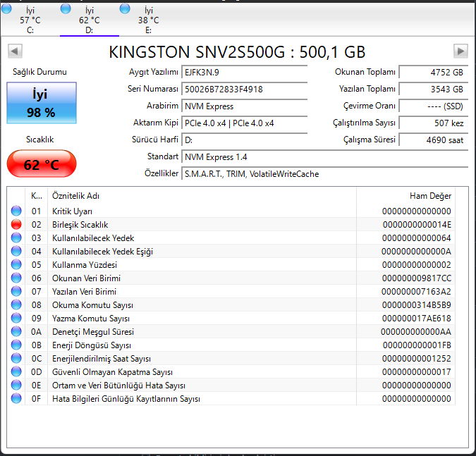The height and width of the screenshot is (456, 476).
Task: Click the red 62 °C temperature indicator
Action: point(42,164)
